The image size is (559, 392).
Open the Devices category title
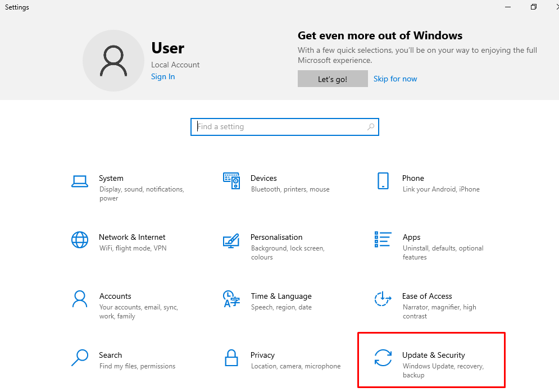coord(263,178)
